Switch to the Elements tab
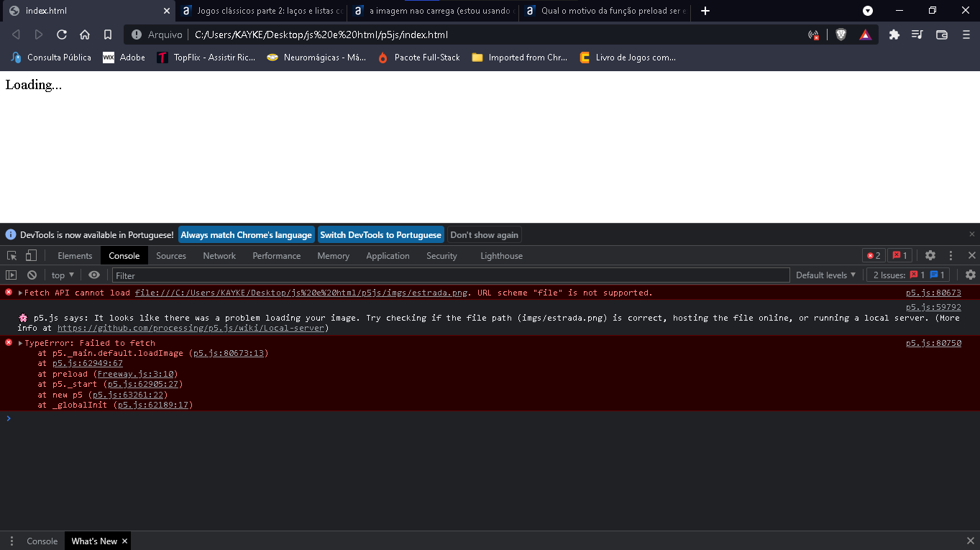 [x=75, y=256]
